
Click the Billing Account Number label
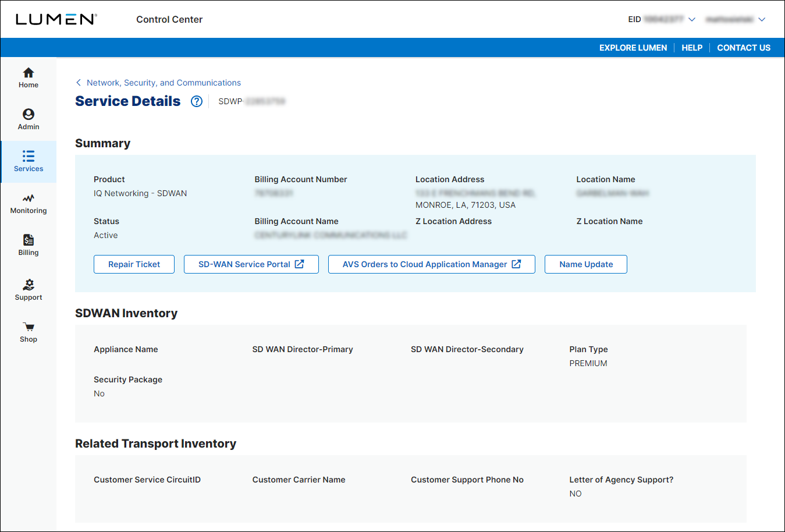[x=301, y=179]
